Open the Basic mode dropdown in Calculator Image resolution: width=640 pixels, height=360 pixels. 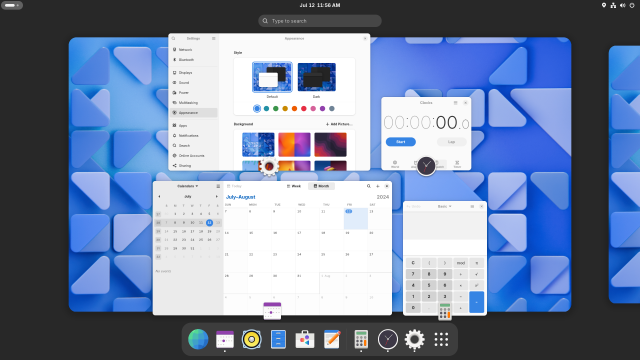(444, 207)
